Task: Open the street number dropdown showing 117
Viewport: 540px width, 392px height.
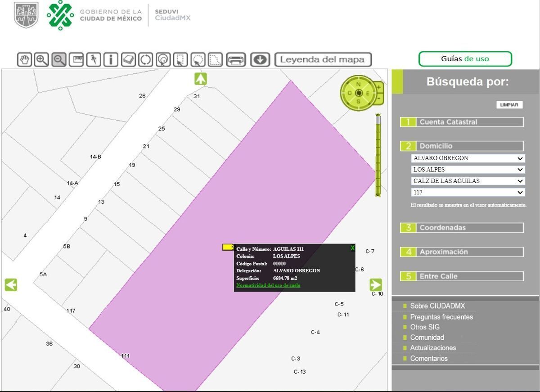Action: coord(468,192)
